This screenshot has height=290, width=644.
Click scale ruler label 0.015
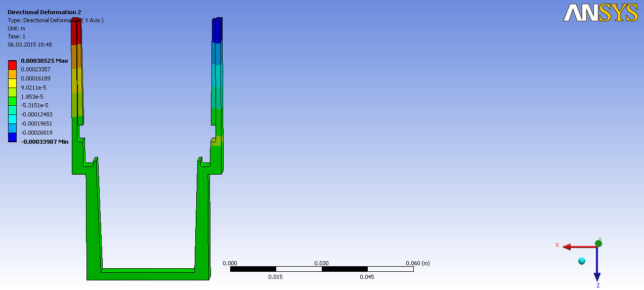click(x=276, y=277)
